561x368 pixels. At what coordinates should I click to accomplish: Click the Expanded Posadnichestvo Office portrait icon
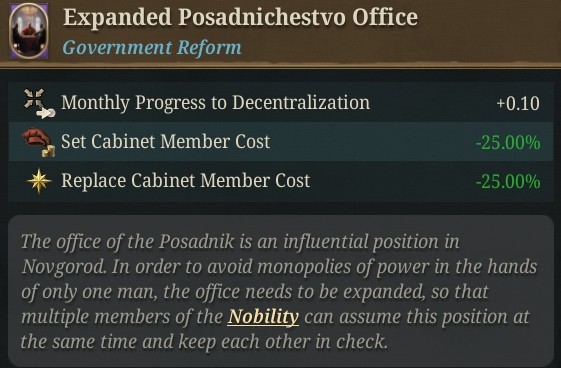29,31
